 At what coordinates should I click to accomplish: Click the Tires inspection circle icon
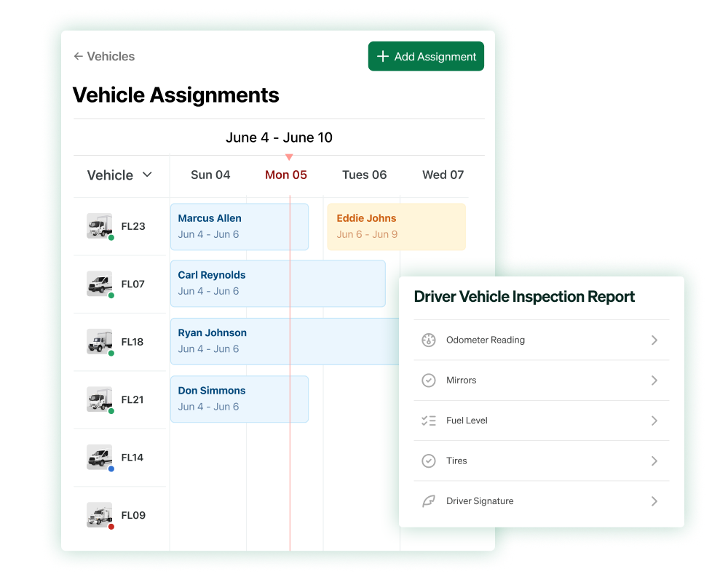[429, 461]
